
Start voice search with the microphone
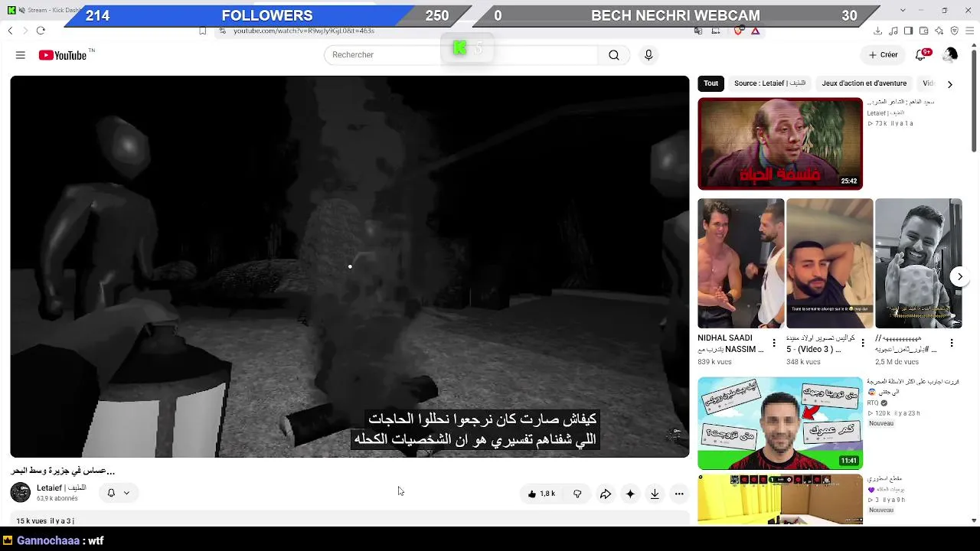(x=648, y=55)
